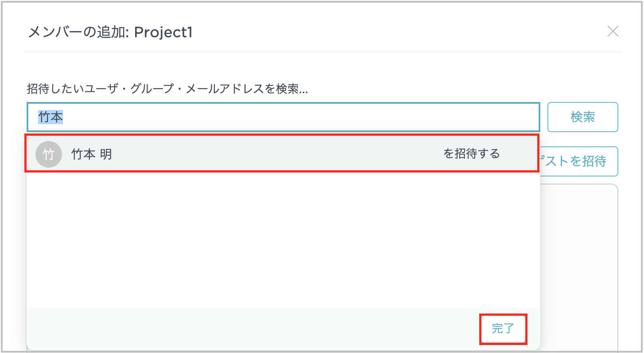Click the highlighted 竹本 text in search box
Viewport: 644px width, 353px height.
click(x=50, y=117)
